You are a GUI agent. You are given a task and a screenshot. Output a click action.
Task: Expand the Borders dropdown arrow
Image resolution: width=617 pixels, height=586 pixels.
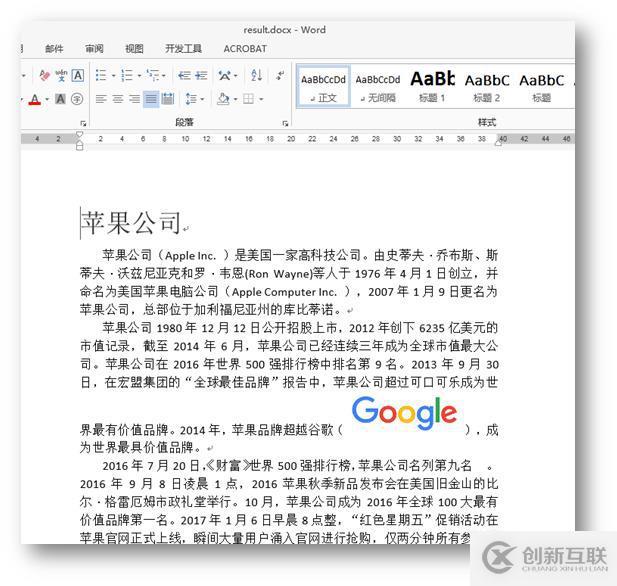tap(261, 99)
